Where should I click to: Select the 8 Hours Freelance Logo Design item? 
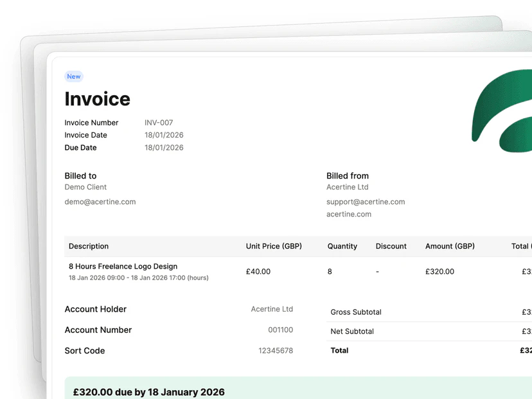tap(123, 267)
